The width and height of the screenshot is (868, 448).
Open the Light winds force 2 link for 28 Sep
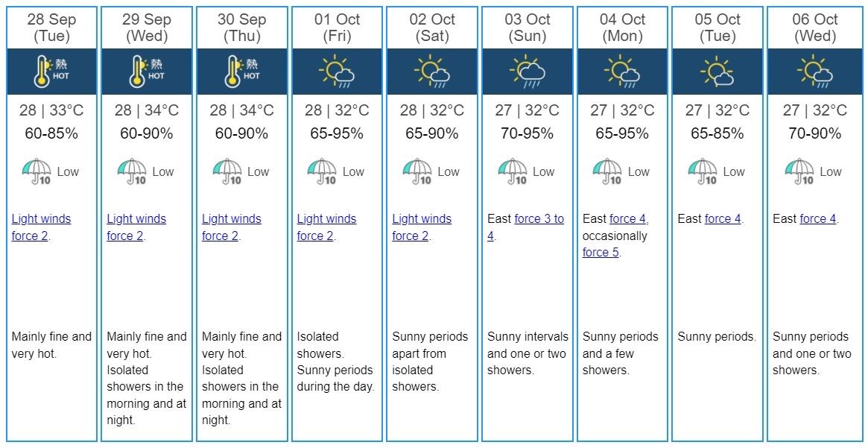point(41,227)
